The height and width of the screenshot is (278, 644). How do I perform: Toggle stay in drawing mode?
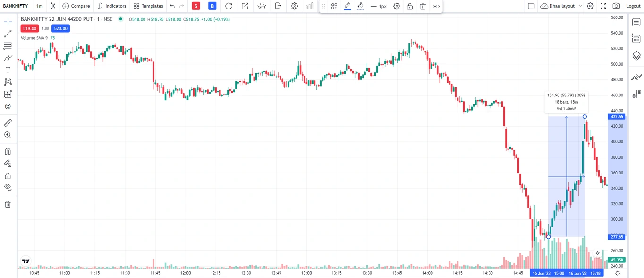tap(8, 164)
